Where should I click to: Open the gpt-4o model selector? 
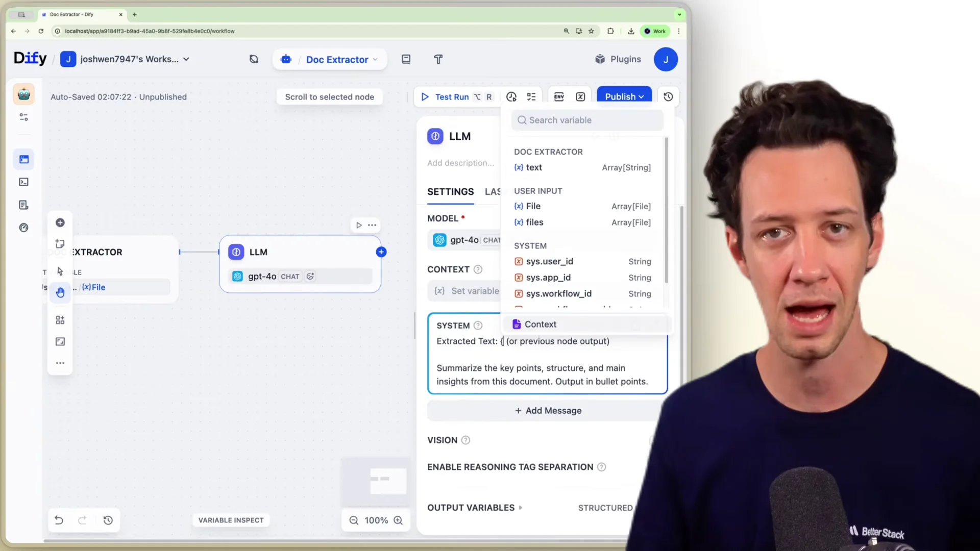(x=464, y=240)
